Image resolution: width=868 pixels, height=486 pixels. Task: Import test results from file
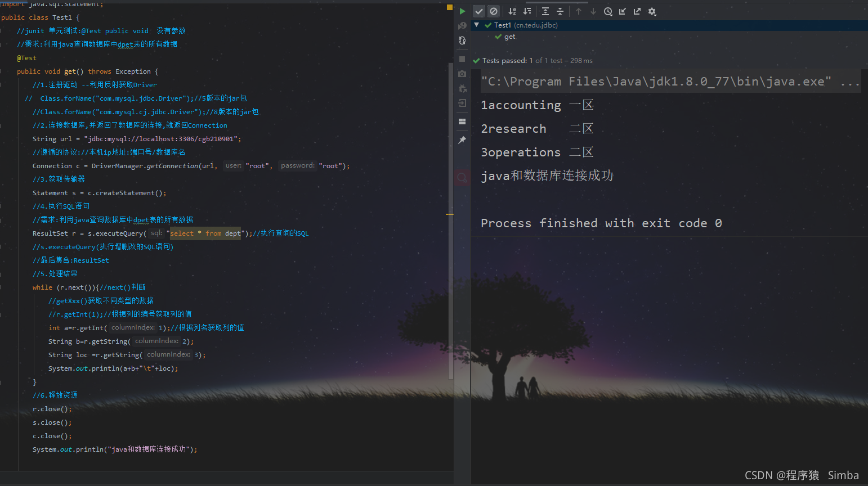click(x=623, y=11)
